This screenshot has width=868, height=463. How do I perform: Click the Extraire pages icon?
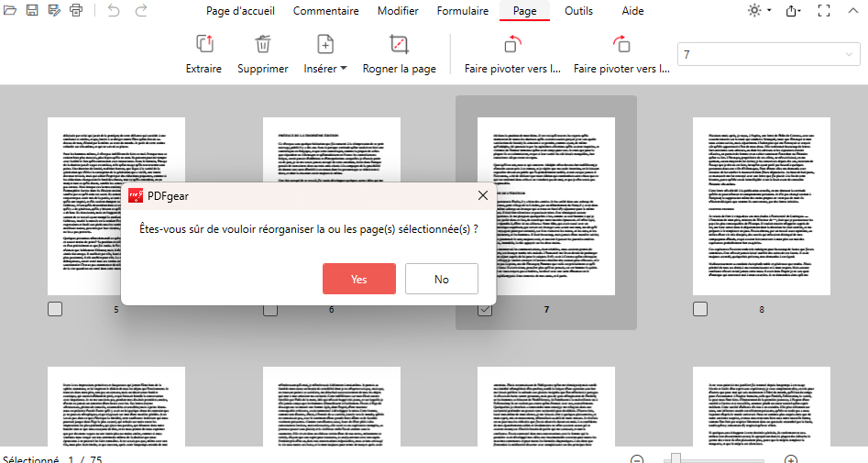coord(204,44)
